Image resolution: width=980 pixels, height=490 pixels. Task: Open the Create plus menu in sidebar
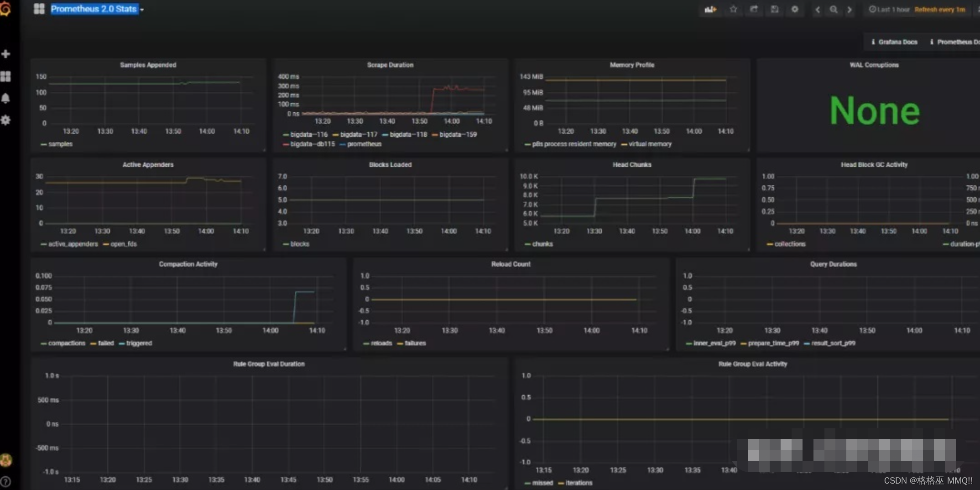[6, 54]
